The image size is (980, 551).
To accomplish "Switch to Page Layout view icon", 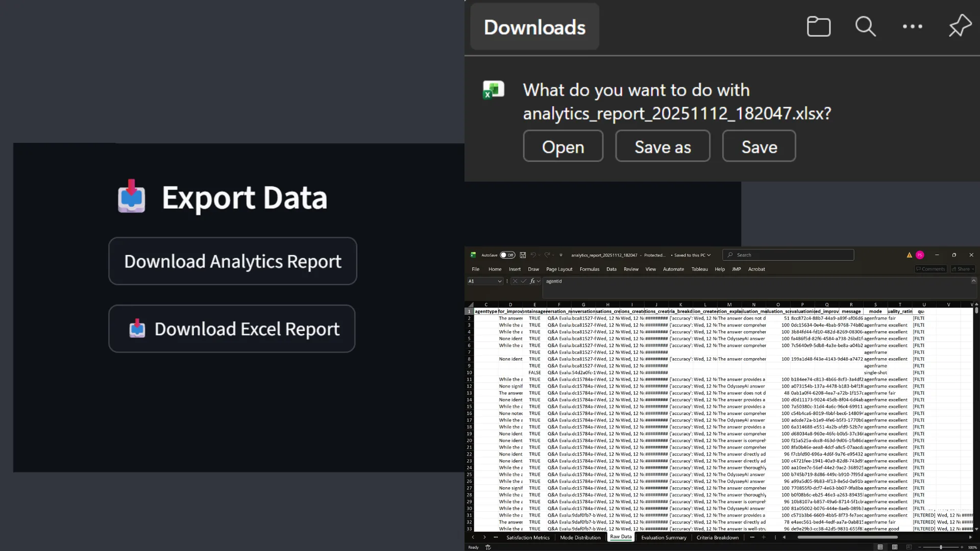I will (x=895, y=547).
